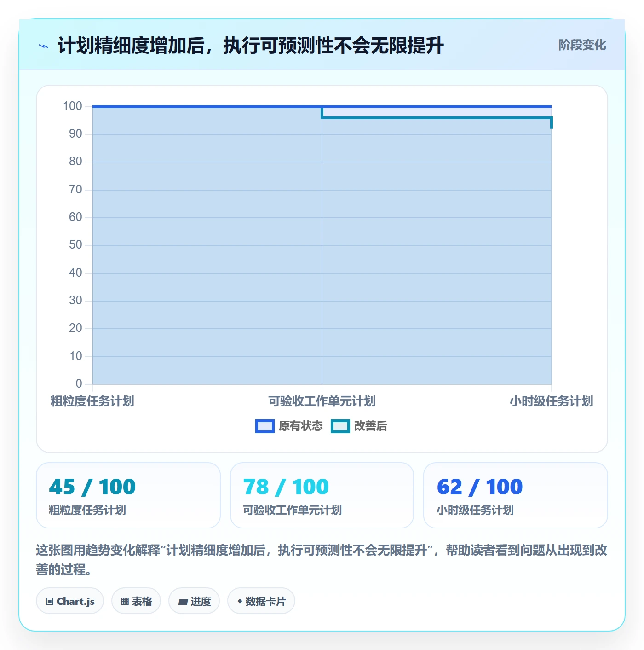Click the title 计划精细度增加后，执行可预测性不会无限提升

click(x=250, y=46)
